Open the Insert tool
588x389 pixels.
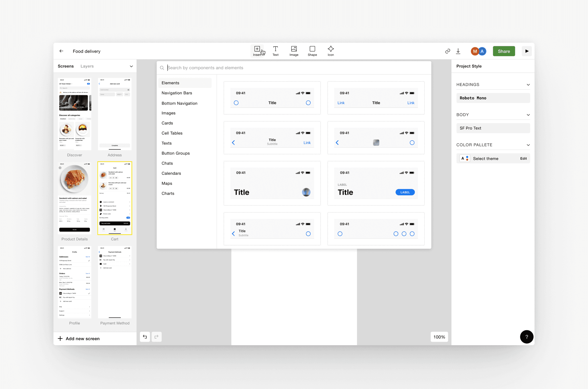tap(257, 51)
